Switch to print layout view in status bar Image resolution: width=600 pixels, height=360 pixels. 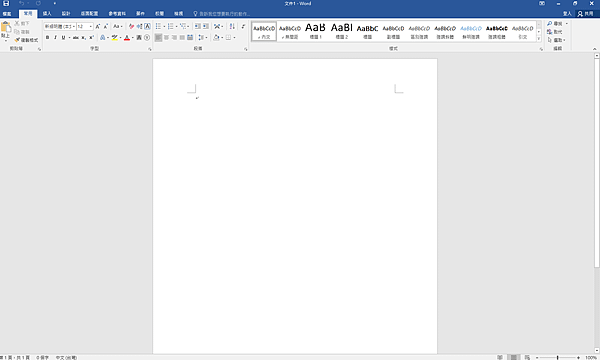[x=514, y=357]
